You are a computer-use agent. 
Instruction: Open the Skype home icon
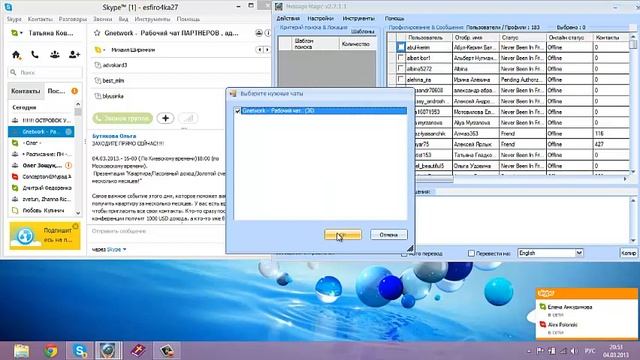point(16,54)
